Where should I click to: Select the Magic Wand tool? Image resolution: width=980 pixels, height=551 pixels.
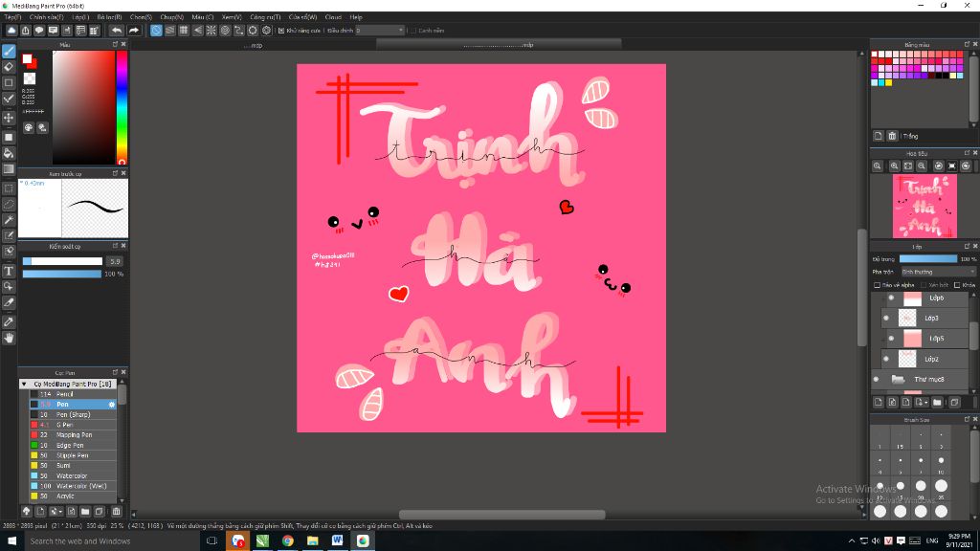point(9,220)
